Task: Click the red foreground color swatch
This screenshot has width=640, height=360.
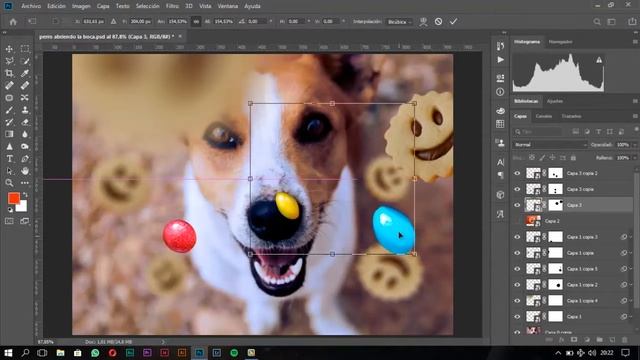Action: pyautogui.click(x=13, y=198)
